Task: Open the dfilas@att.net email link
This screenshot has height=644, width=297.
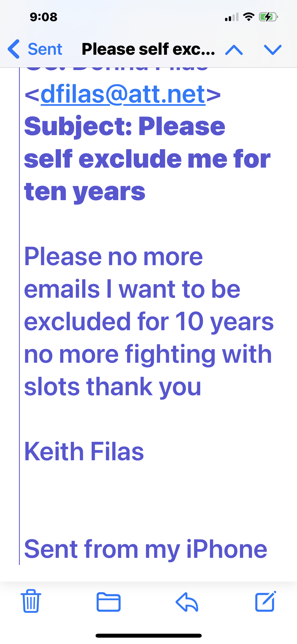Action: coord(123,94)
